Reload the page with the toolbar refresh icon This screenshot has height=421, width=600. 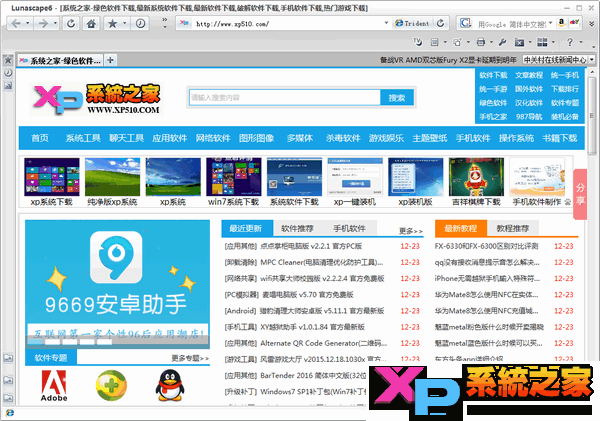(71, 24)
